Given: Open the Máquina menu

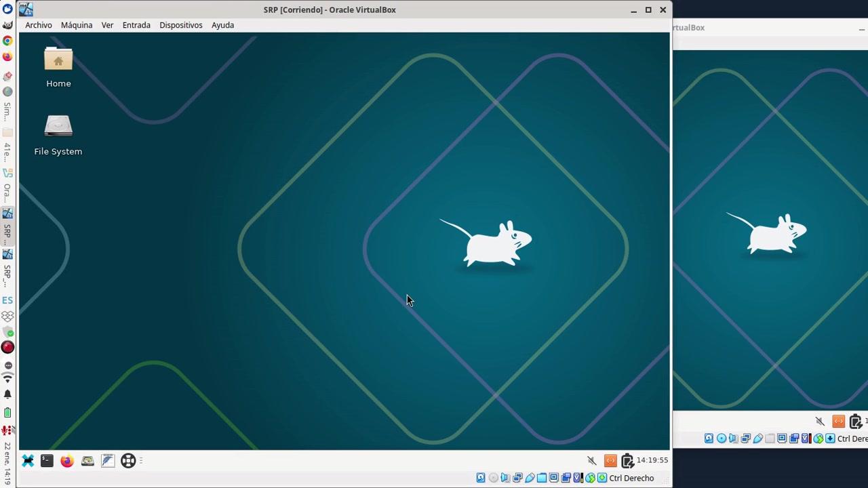Looking at the screenshot, I should click(77, 25).
